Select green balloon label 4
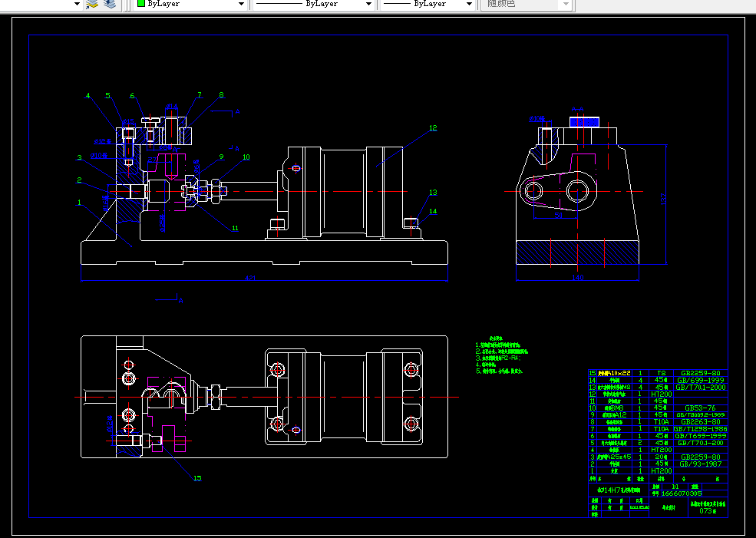The width and height of the screenshot is (756, 538). 87,95
